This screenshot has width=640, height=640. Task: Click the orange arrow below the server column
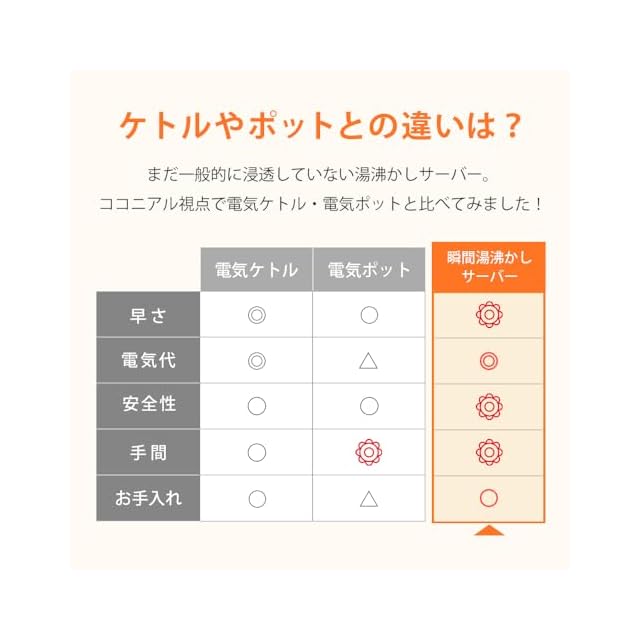[x=489, y=530]
